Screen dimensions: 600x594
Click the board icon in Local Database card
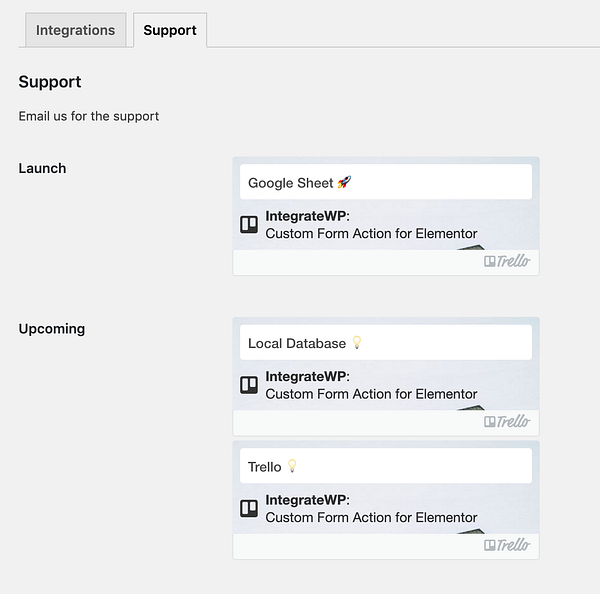point(249,385)
